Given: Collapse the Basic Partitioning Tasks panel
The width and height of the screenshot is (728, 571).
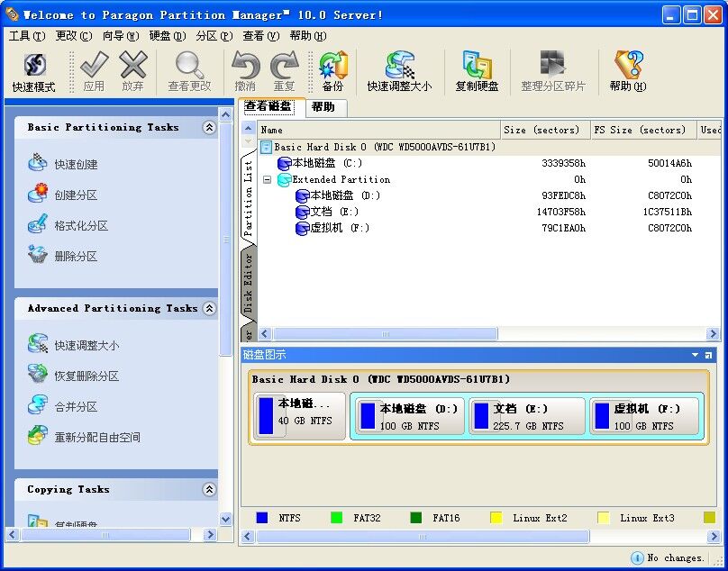Looking at the screenshot, I should click(x=209, y=127).
